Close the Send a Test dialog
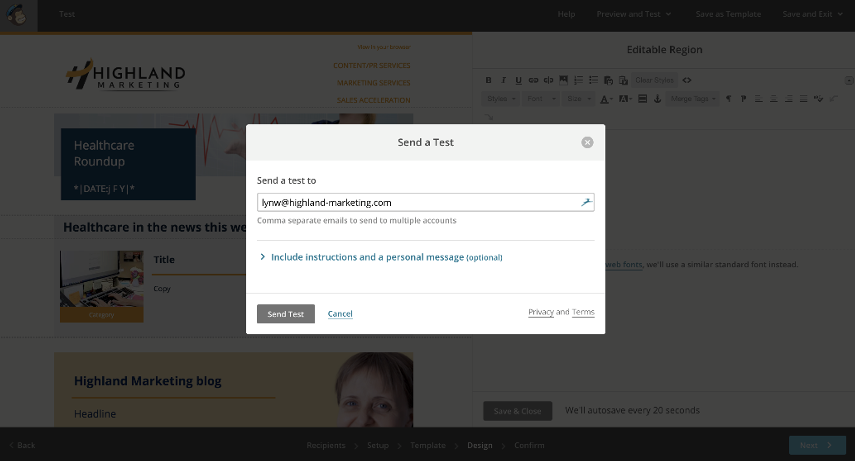 (x=587, y=142)
